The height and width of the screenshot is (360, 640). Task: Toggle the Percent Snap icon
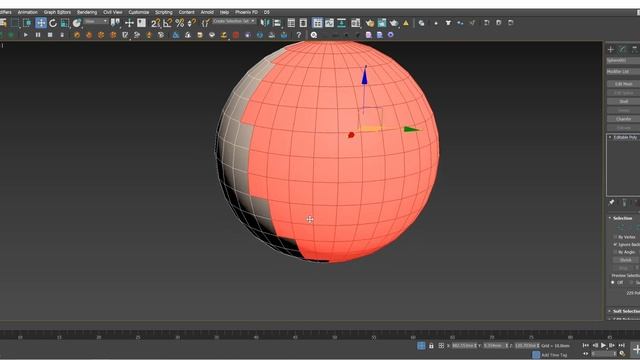tap(180, 23)
